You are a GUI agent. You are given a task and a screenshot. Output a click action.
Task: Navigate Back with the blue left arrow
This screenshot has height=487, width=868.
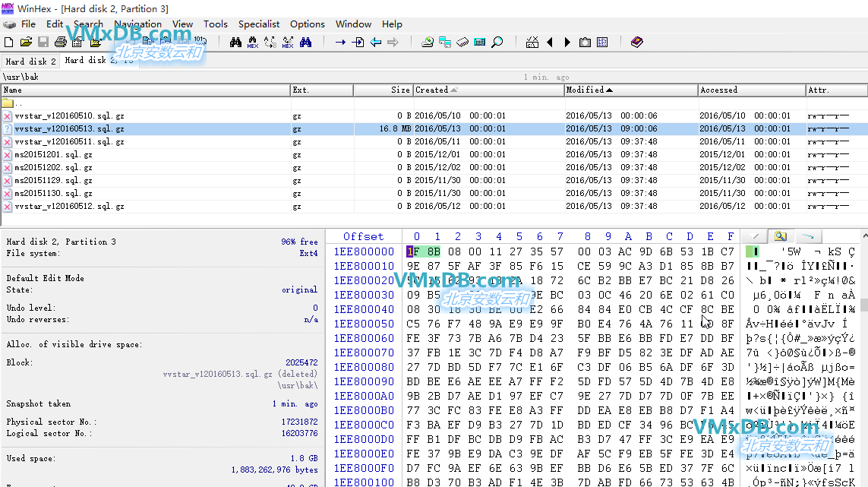(x=375, y=42)
